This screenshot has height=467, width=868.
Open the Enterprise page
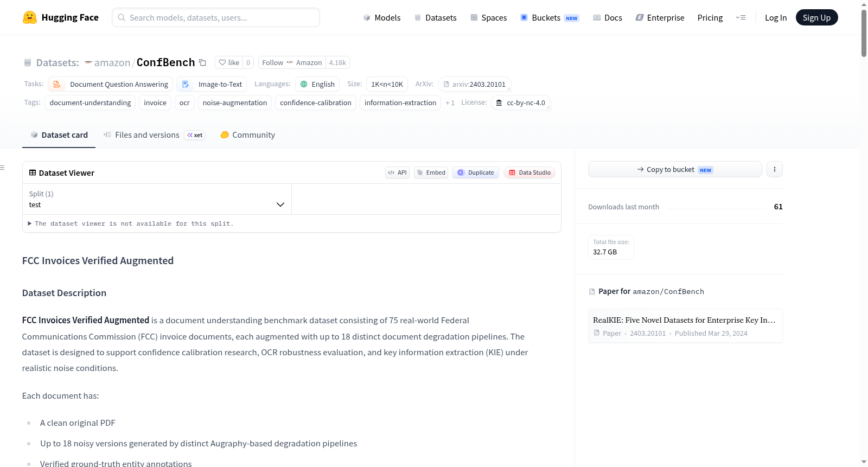pyautogui.click(x=660, y=17)
